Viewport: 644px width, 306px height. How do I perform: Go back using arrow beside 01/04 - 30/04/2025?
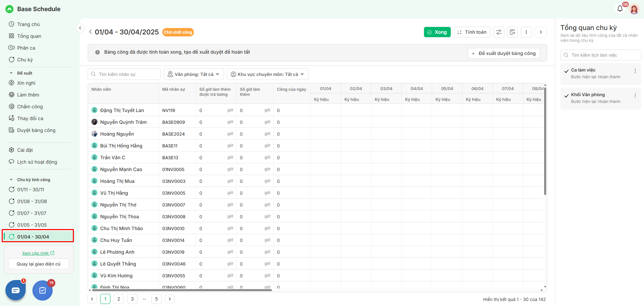tap(90, 32)
